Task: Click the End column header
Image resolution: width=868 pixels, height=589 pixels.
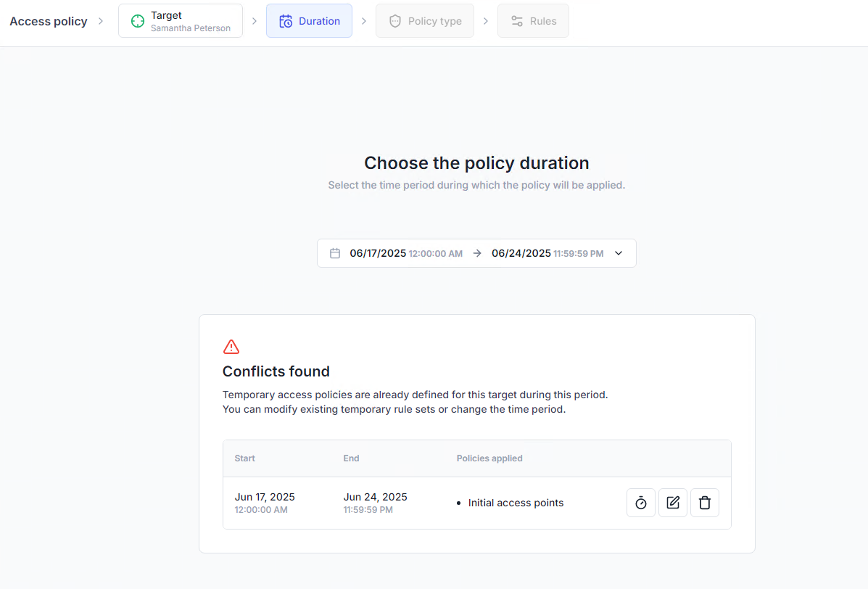Action: click(352, 458)
